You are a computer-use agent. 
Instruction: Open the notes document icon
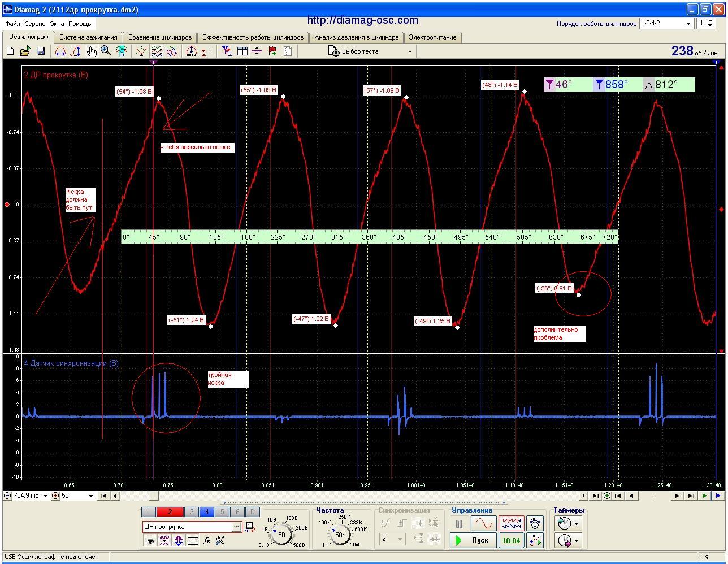[288, 51]
